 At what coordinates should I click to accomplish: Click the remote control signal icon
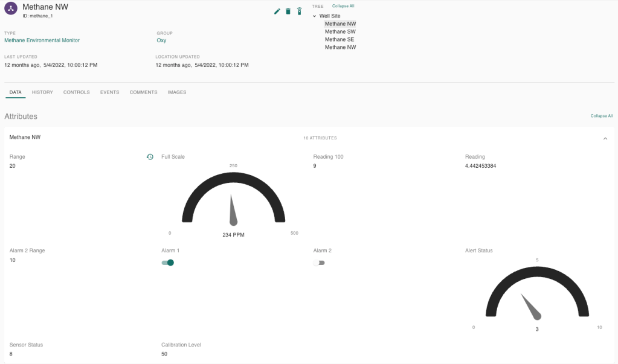point(299,11)
